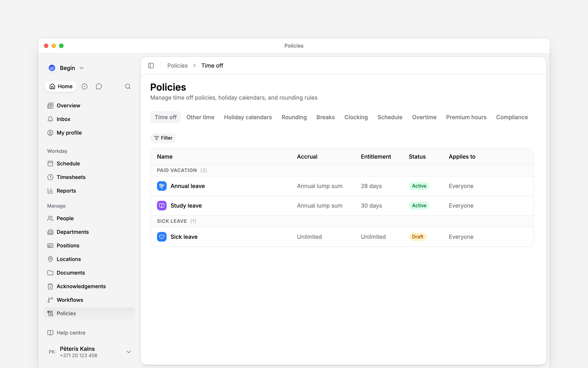Screen dimensions: 588x368
Task: Click the Timesheets clock icon
Action: (50, 177)
